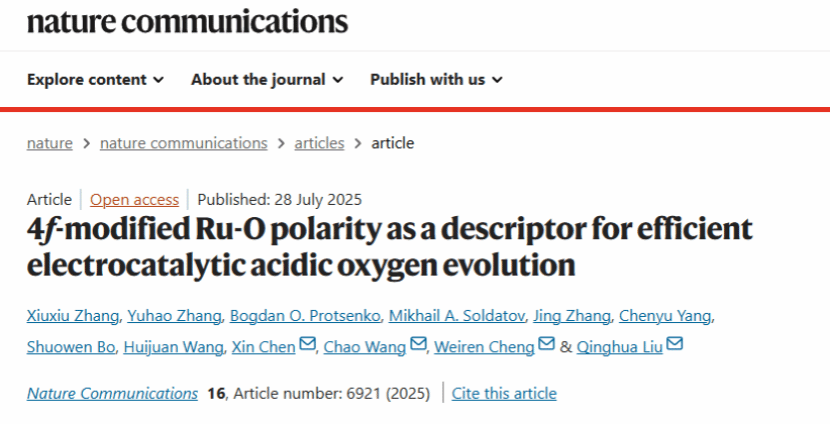Select author Bogdan O. Protsenko

click(x=305, y=316)
